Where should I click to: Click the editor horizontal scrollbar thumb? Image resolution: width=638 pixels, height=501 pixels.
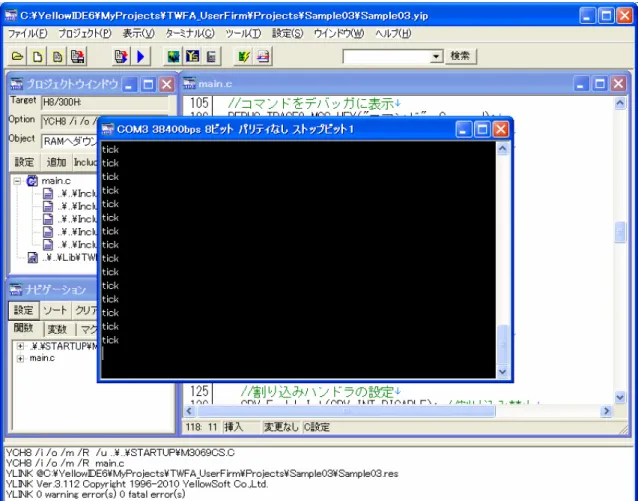point(346,411)
